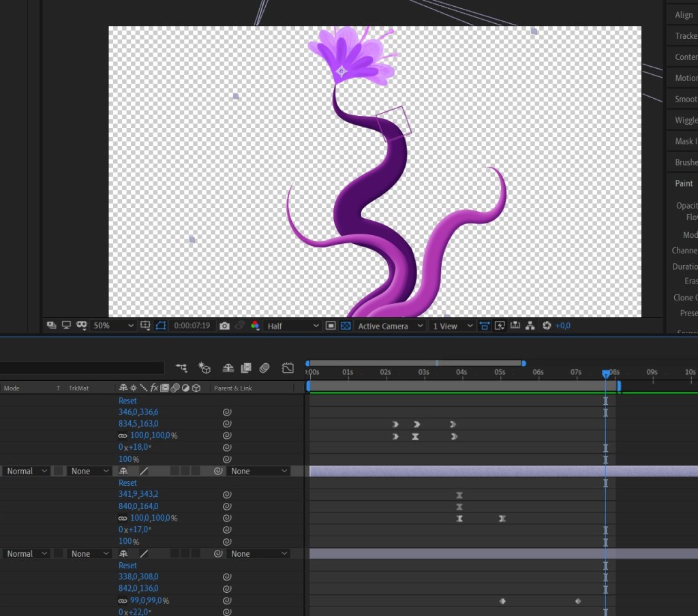Open the Paint panel tab
The height and width of the screenshot is (616, 698).
point(683,183)
